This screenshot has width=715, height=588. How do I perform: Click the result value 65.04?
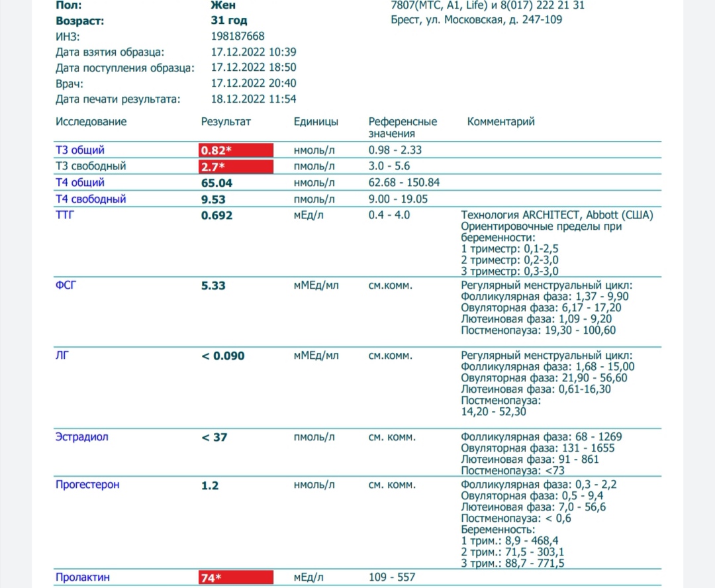(x=216, y=183)
